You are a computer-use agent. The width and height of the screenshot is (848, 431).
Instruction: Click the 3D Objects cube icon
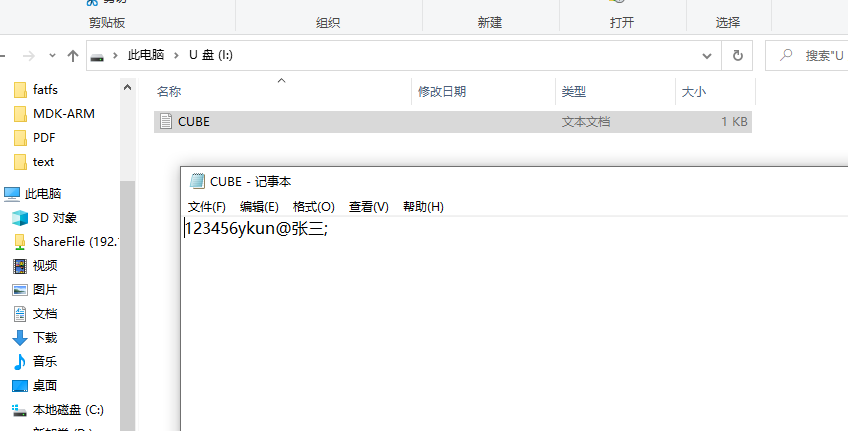pos(20,218)
